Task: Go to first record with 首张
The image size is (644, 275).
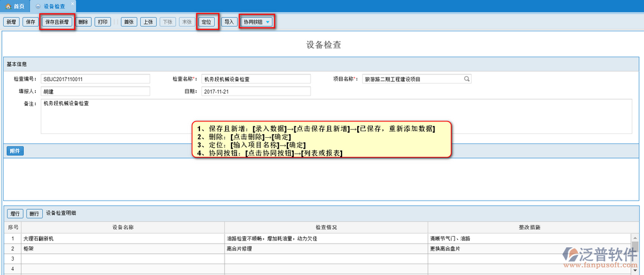Action: click(129, 22)
